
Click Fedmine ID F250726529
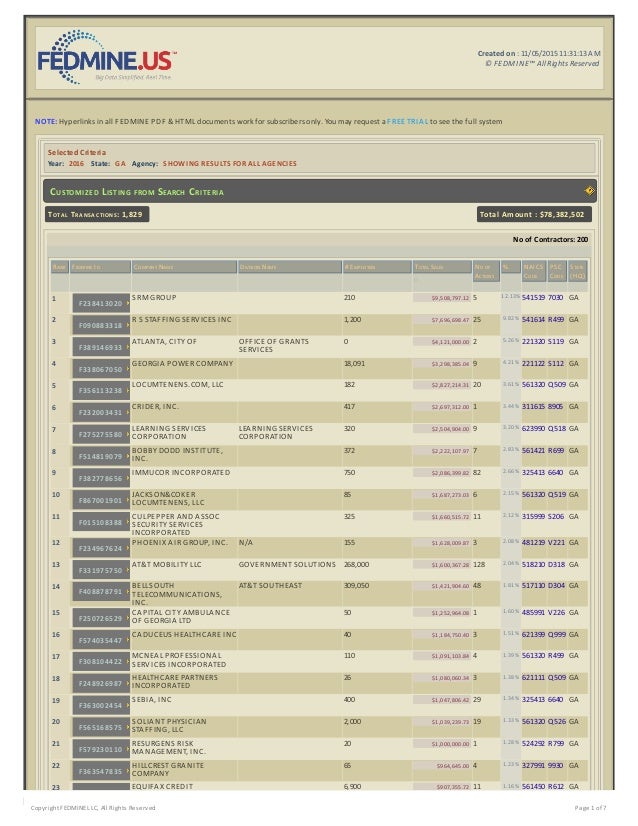(x=101, y=618)
